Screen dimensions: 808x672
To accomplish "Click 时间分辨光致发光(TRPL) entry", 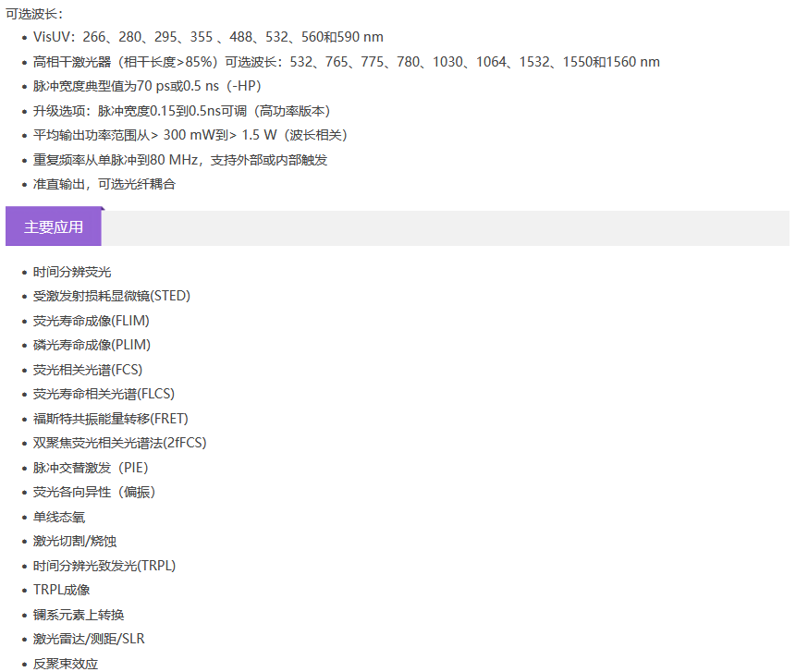I will click(104, 566).
